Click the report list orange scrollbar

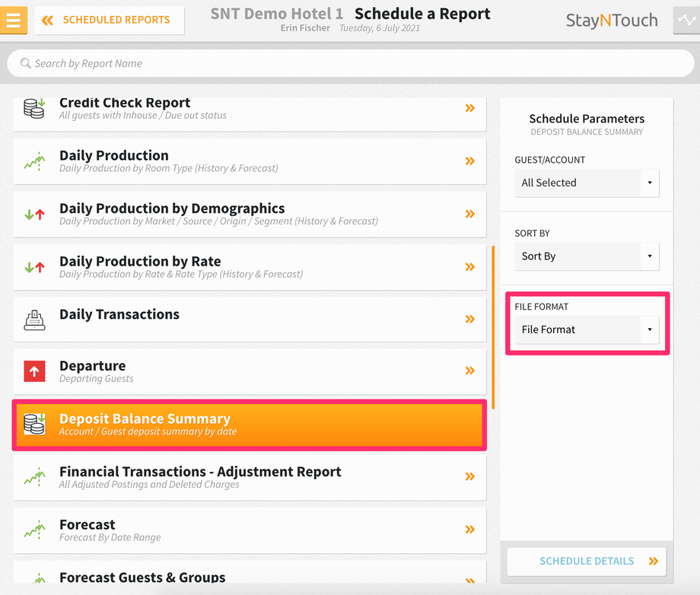click(x=493, y=327)
